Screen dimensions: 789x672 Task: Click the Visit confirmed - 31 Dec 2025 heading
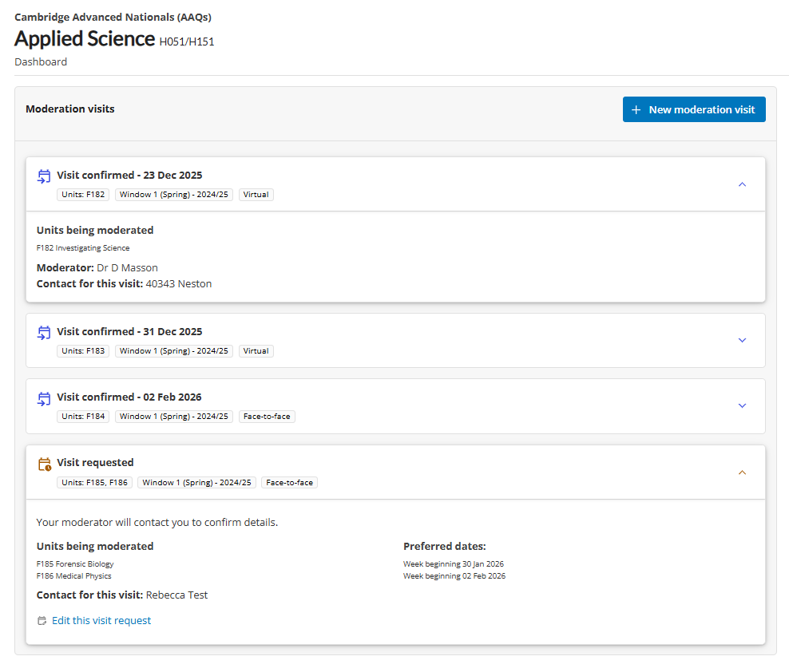pyautogui.click(x=129, y=331)
